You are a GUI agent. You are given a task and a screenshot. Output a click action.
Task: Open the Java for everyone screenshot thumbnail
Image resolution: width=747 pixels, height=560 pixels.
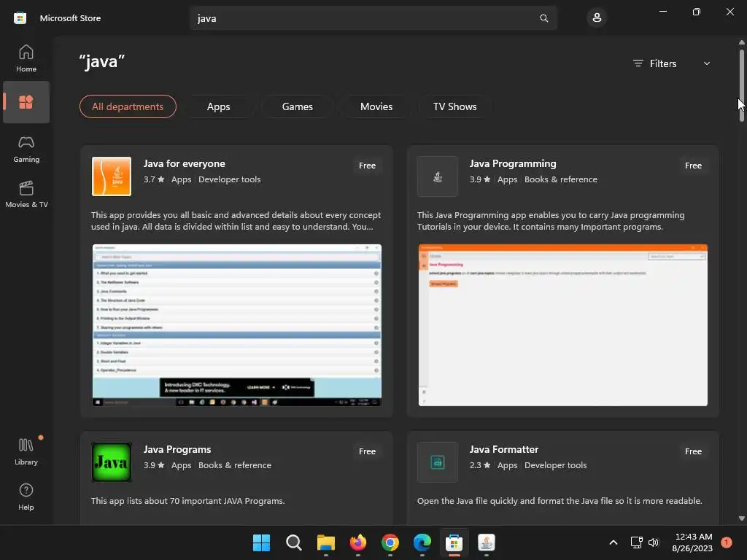point(237,325)
